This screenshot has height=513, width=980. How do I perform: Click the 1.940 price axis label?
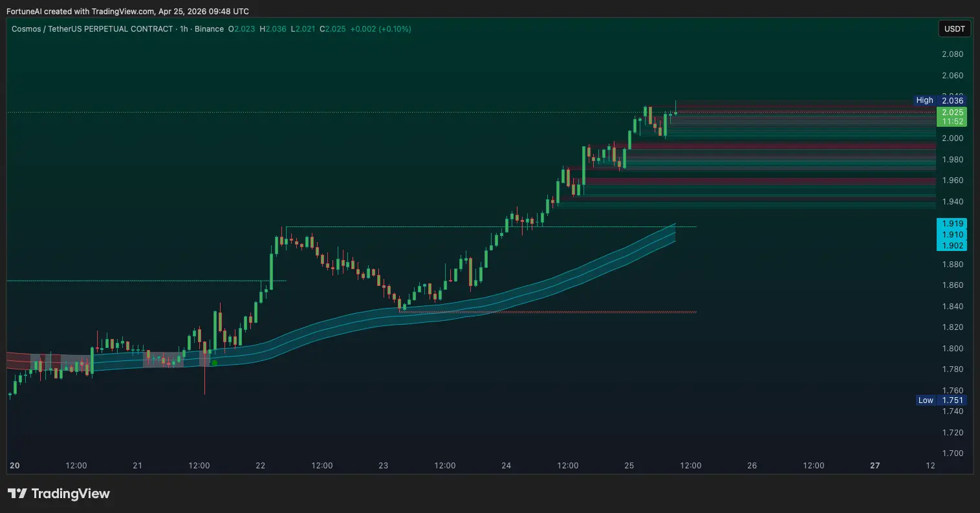(953, 201)
